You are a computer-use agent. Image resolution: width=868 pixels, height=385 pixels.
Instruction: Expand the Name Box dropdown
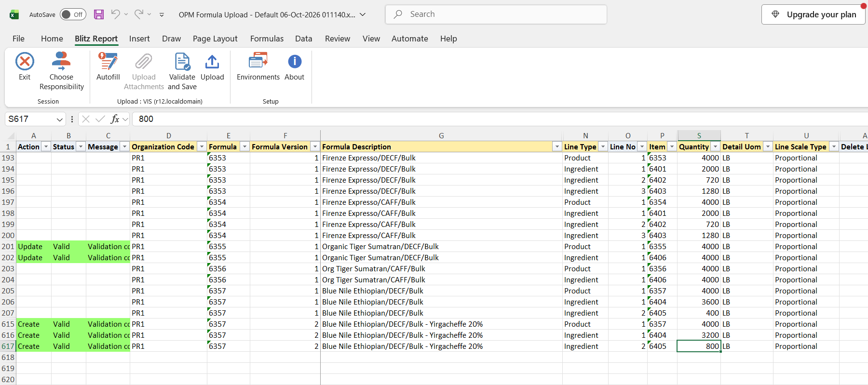pyautogui.click(x=60, y=119)
